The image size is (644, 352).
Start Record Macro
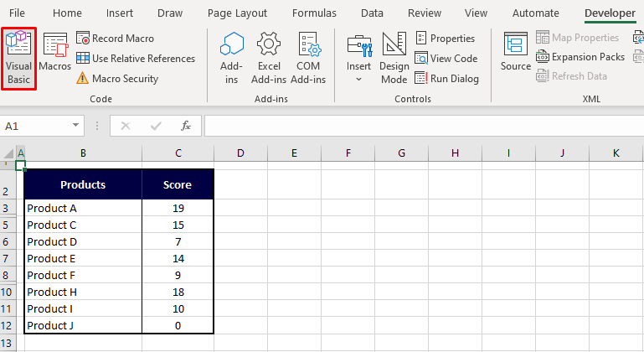[116, 39]
